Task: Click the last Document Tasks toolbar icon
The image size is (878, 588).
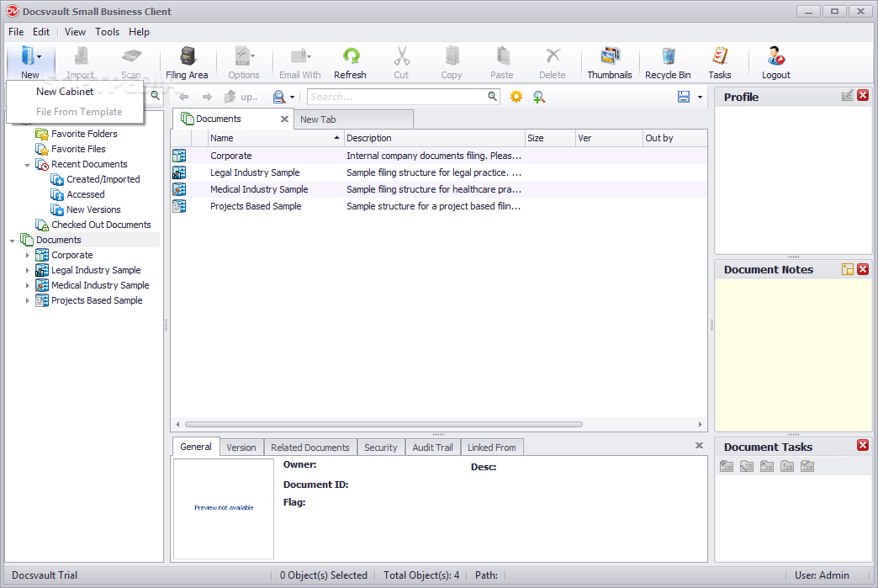Action: tap(807, 466)
